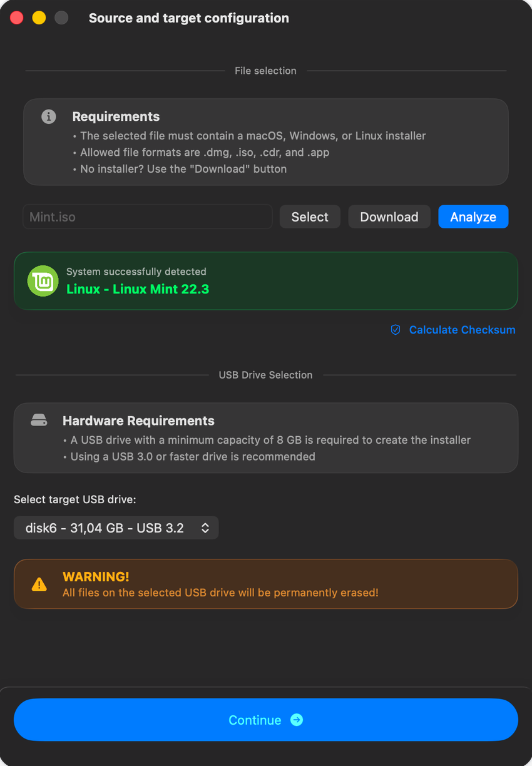The image size is (532, 766).
Task: Click the drive icon beside Hardware Requirements
Action: pos(39,421)
